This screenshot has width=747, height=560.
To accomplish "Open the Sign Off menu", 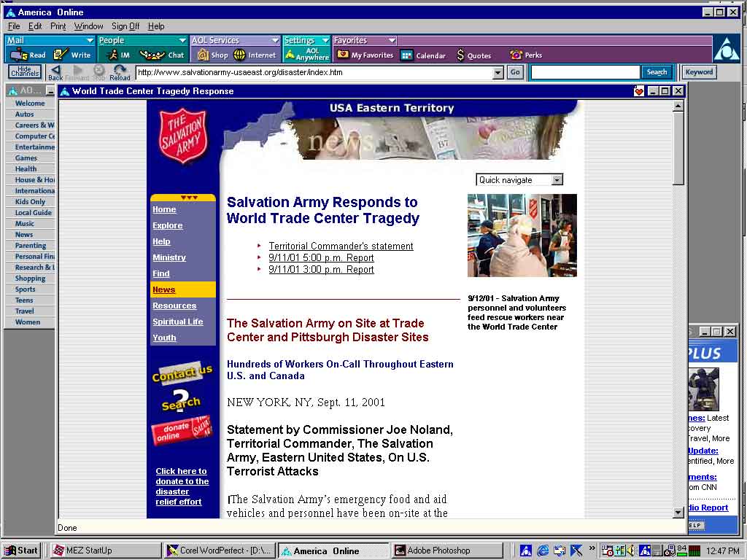I will pos(125,26).
